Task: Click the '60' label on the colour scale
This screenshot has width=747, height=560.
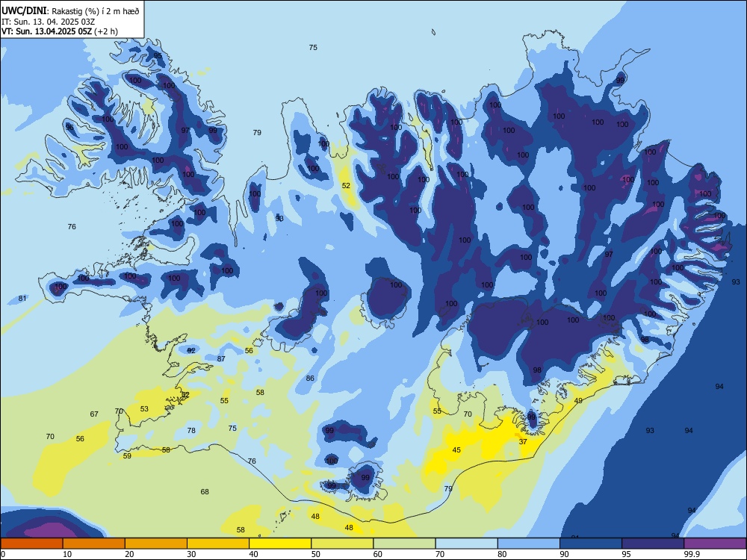Action: tap(378, 554)
